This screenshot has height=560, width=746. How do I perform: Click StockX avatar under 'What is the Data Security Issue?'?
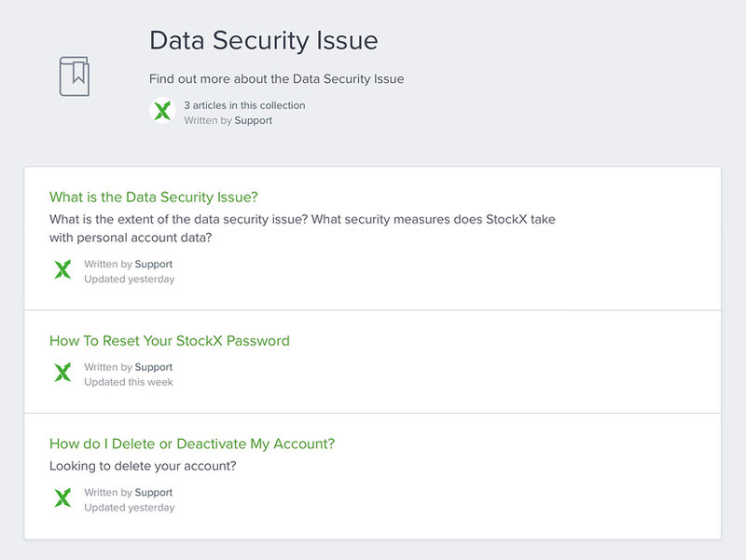point(62,269)
